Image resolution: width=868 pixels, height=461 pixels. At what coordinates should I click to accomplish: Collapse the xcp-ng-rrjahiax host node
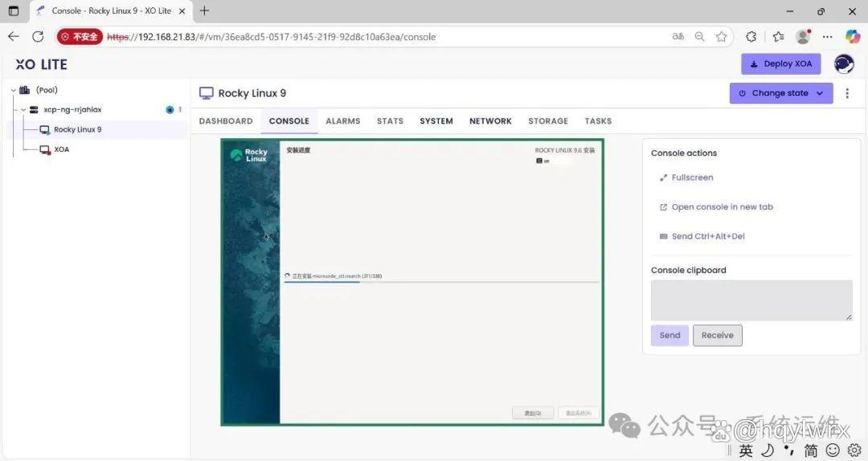(x=23, y=109)
